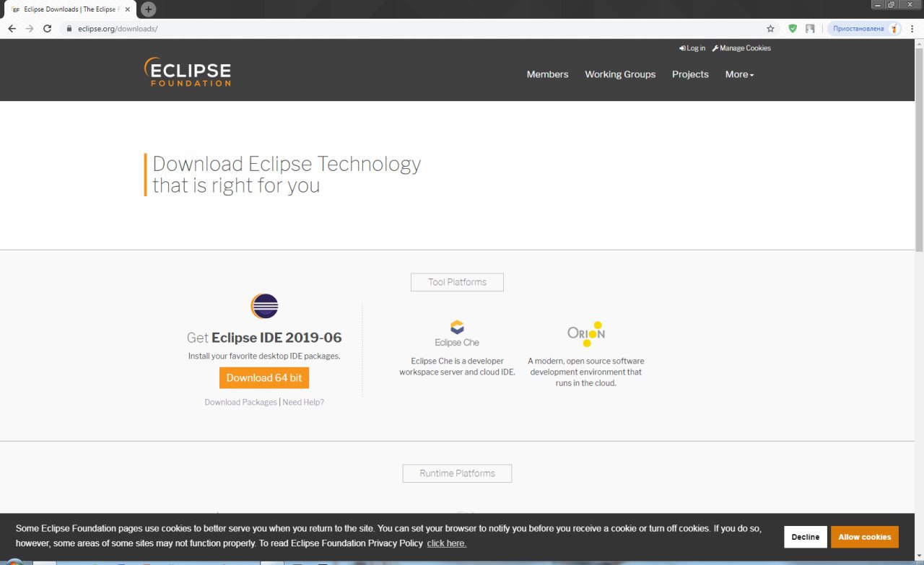Click the Tool Platforms button
Viewport: 924px width, 565px height.
tap(457, 282)
